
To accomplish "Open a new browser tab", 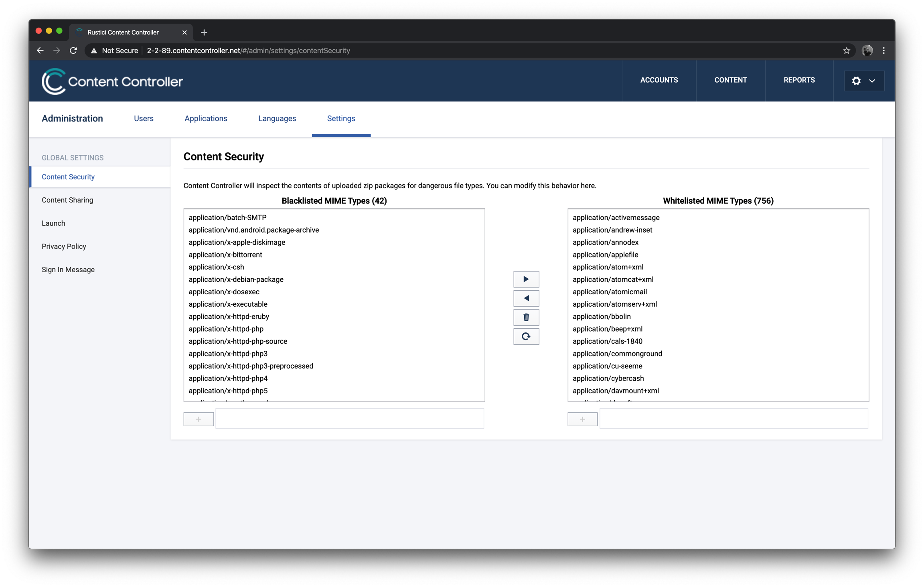I will (x=204, y=32).
